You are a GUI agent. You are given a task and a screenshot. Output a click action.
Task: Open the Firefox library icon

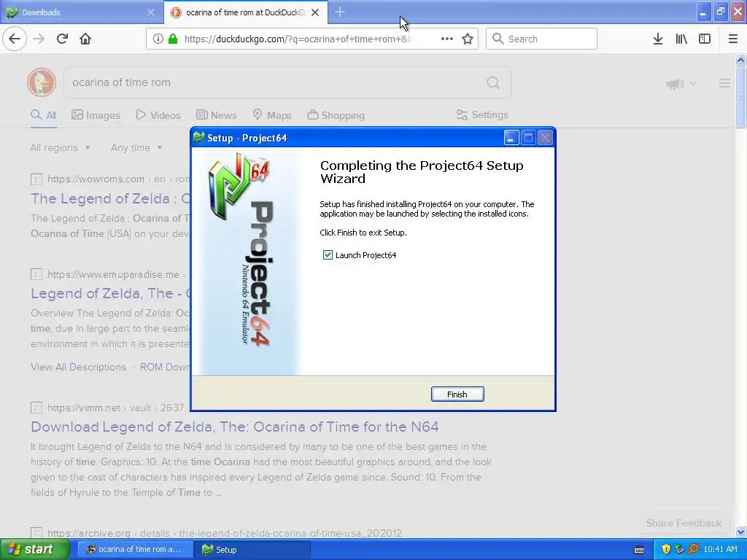click(x=681, y=39)
